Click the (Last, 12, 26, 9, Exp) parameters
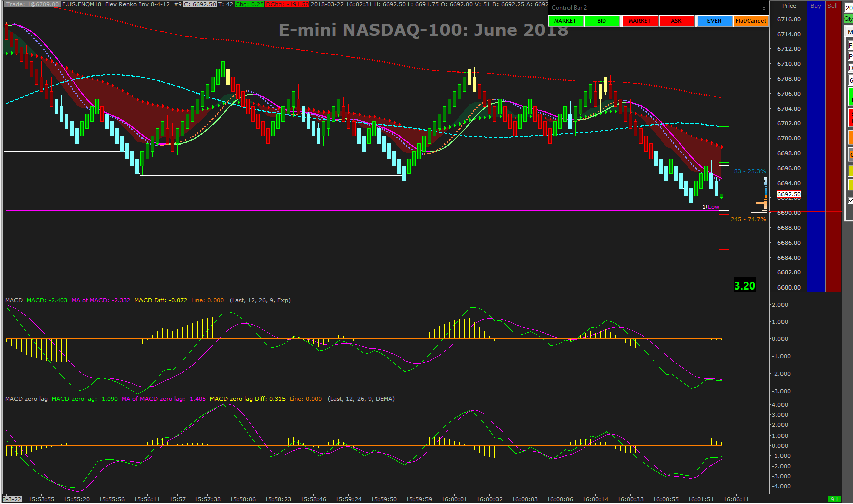Image resolution: width=853 pixels, height=504 pixels. point(260,300)
